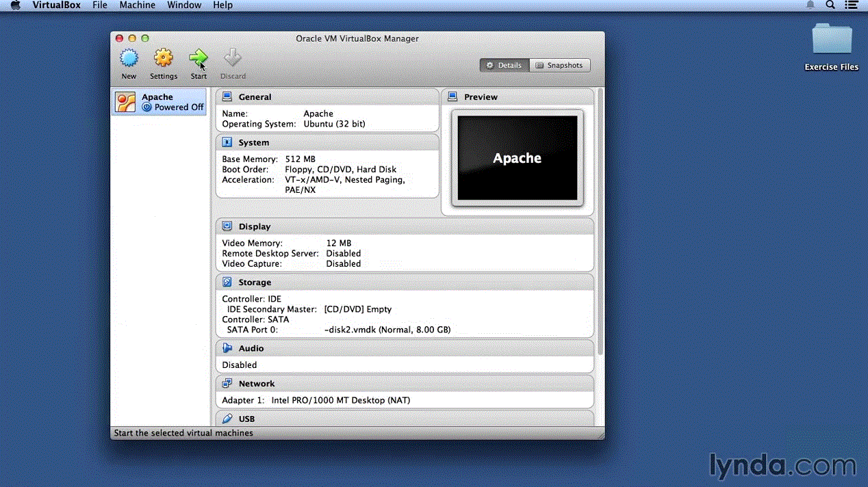Select the Apache VM icon in list
The width and height of the screenshot is (868, 487).
(125, 102)
